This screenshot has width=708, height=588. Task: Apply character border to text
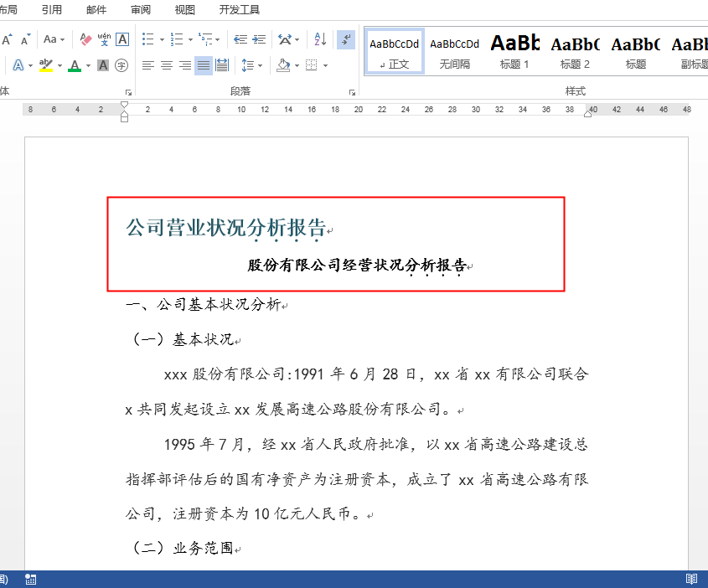(122, 39)
